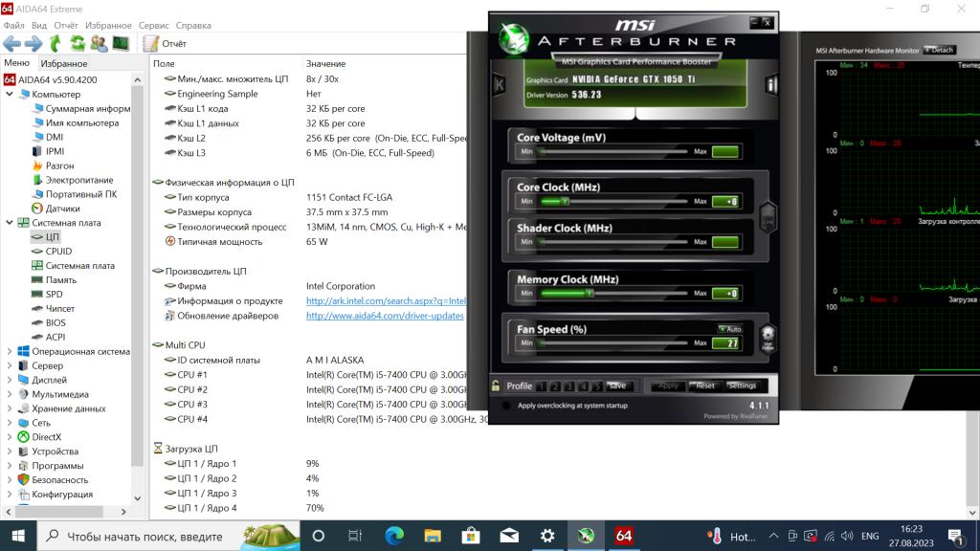Expand the Операционная система tree node

click(11, 351)
